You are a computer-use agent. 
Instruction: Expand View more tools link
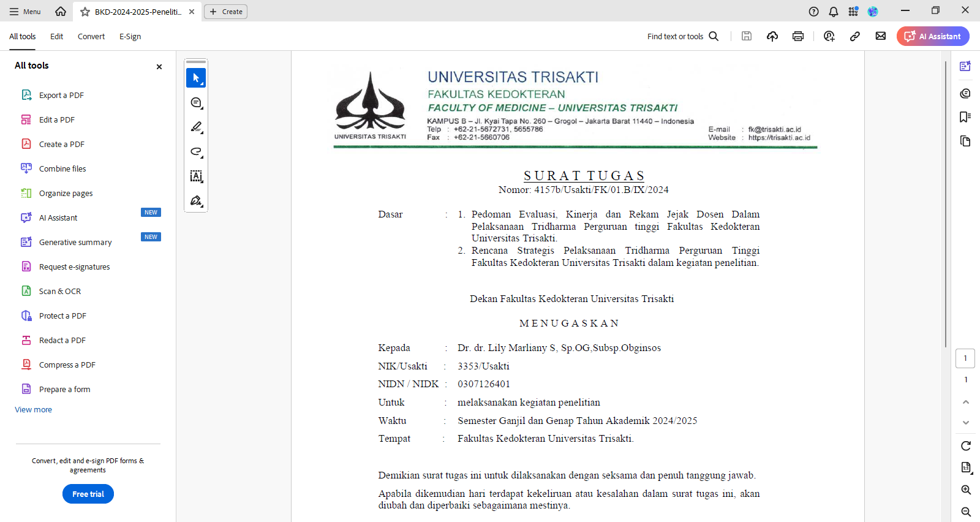(33, 410)
